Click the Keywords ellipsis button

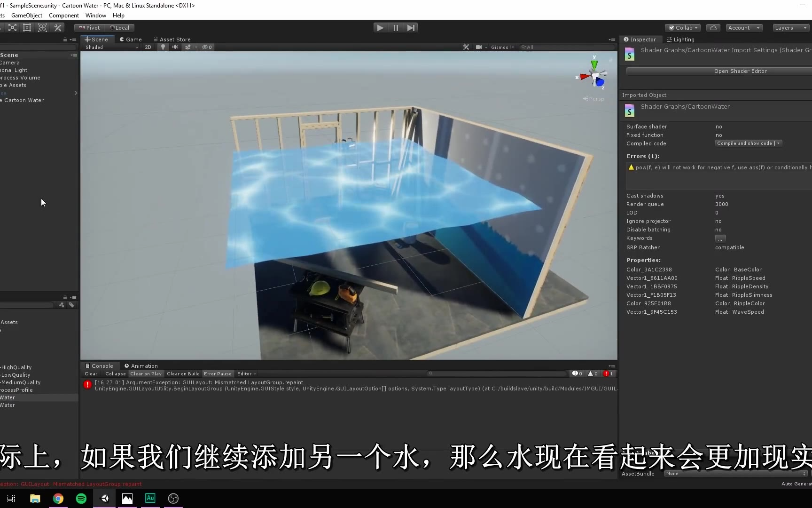pos(720,238)
